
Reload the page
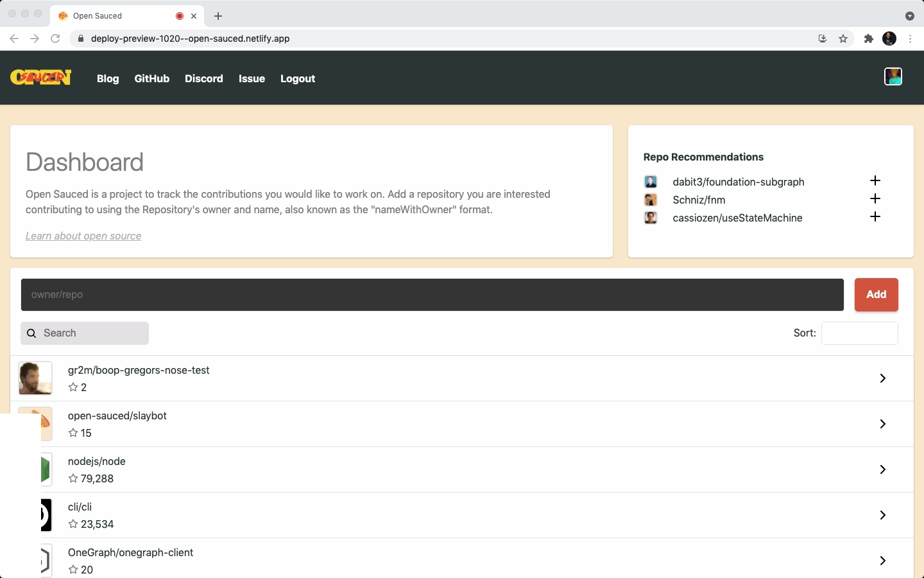[x=55, y=39]
